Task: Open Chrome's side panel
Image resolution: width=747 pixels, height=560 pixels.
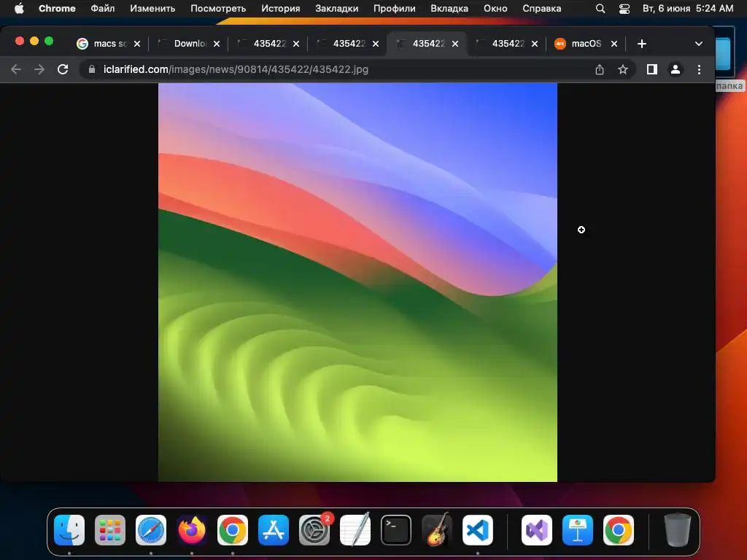Action: 651,69
